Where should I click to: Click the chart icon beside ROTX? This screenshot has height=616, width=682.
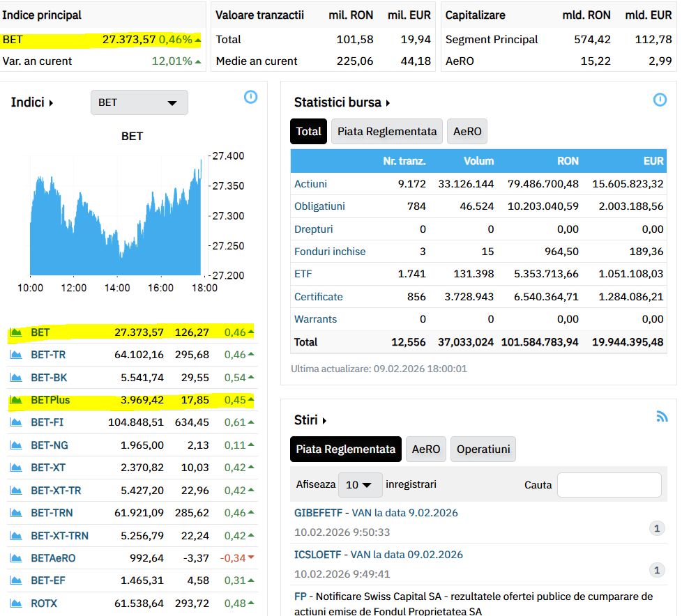click(x=16, y=603)
